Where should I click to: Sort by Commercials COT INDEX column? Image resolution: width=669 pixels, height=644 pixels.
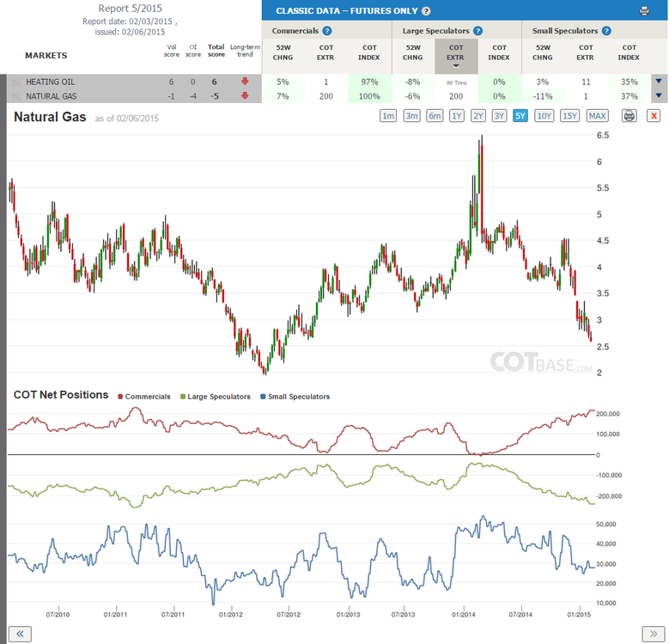tap(369, 52)
